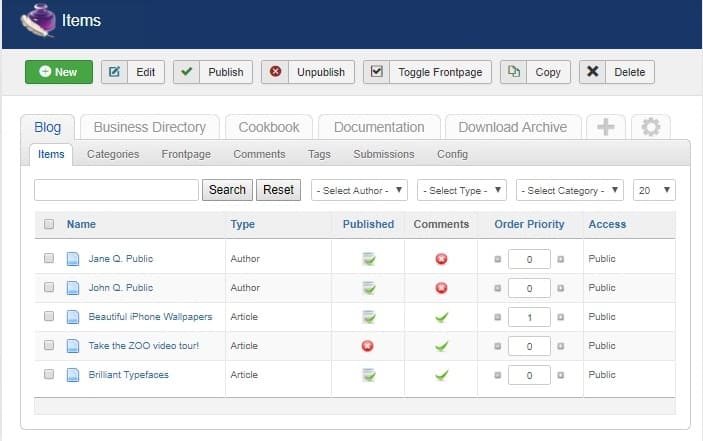Screen dimensions: 703x441
Task: Click document icon beside Take the ZOO video tour
Action: (73, 346)
